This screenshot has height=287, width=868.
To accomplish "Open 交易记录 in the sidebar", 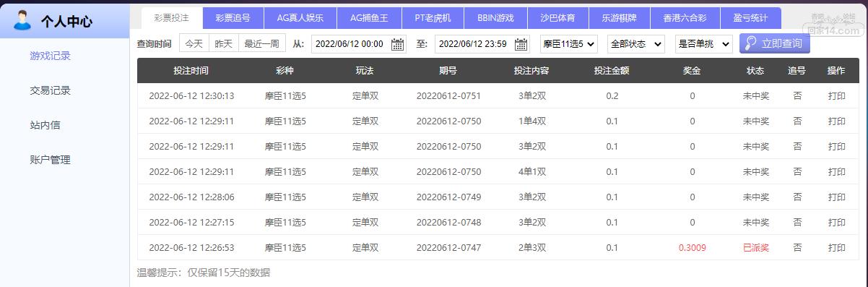I will coord(51,90).
